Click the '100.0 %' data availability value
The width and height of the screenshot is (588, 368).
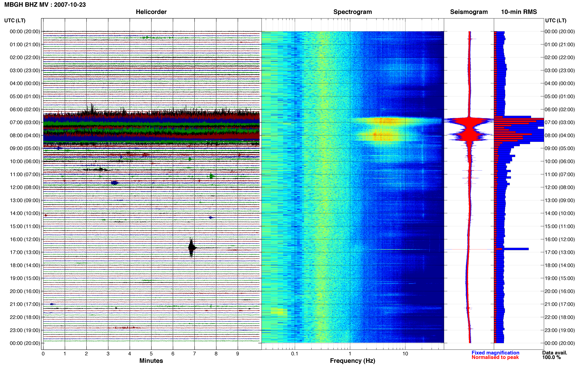(x=552, y=357)
